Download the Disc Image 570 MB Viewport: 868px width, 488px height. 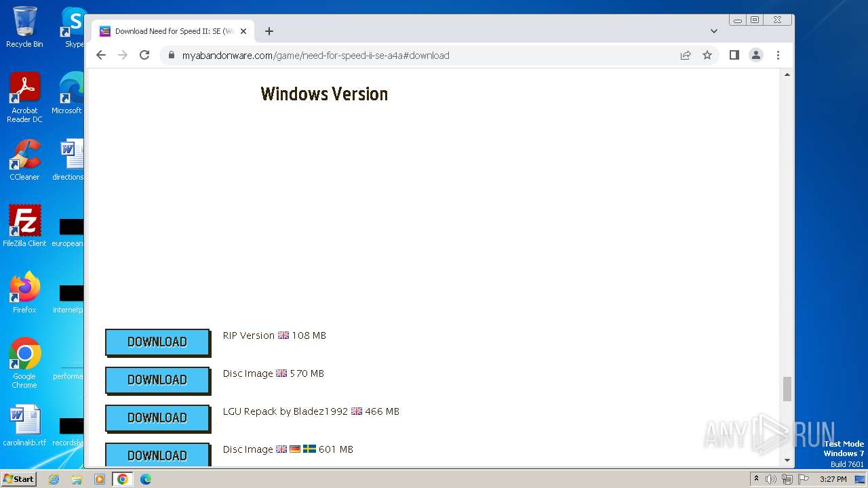157,380
